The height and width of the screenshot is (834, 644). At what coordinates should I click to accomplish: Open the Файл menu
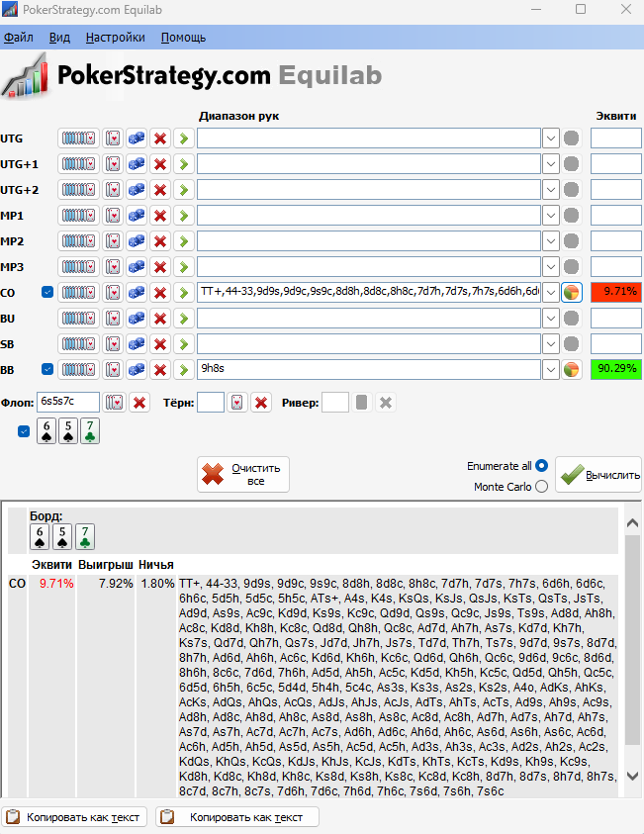pos(19,38)
